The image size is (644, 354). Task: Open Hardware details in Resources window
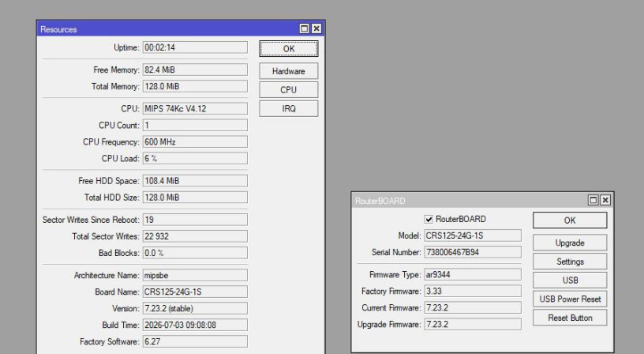point(288,71)
